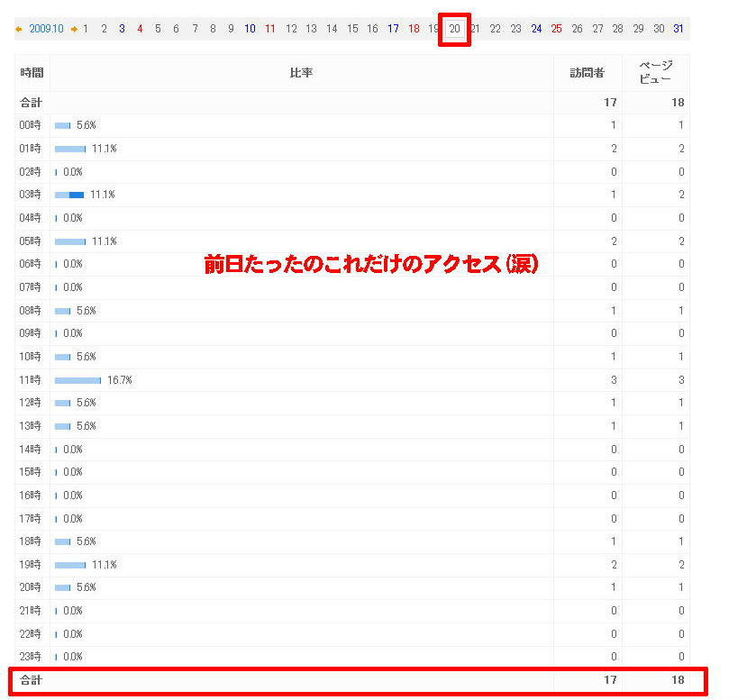Select day 27 in date navigation
The image size is (756, 700).
(597, 29)
